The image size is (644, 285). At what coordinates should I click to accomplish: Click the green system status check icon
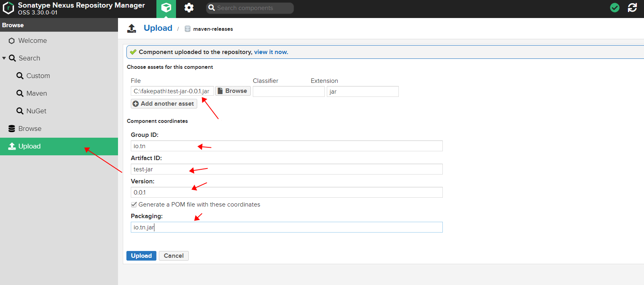pos(615,8)
